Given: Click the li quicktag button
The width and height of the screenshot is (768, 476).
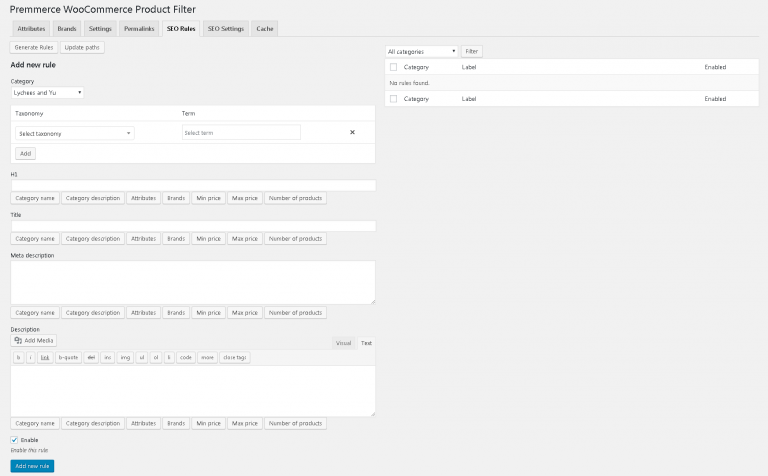Looking at the screenshot, I should 169,357.
